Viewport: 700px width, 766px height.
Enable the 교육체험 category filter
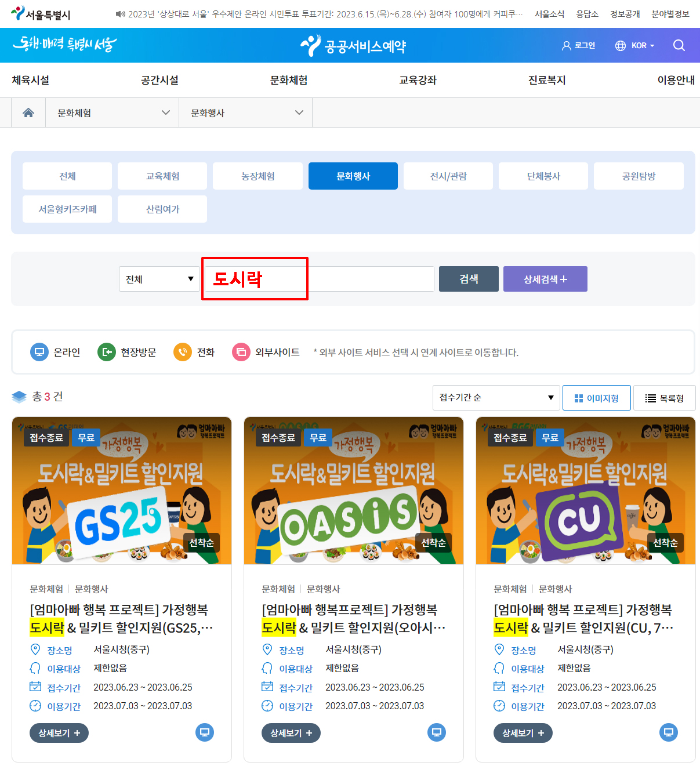pos(162,175)
